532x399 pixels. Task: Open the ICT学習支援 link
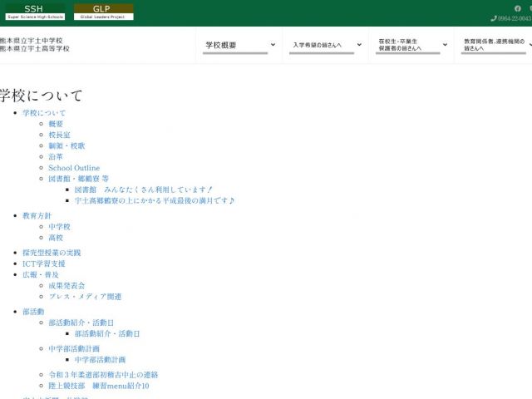(x=44, y=264)
